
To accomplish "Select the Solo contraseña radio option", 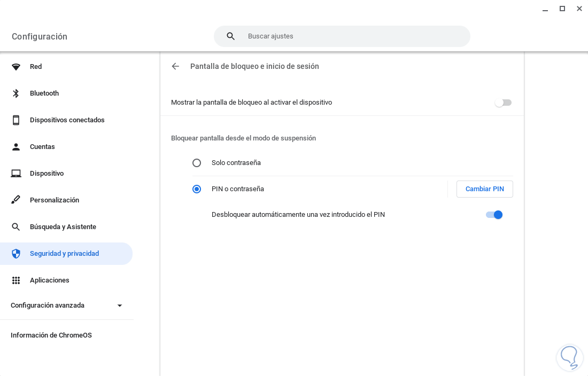I will pos(197,163).
